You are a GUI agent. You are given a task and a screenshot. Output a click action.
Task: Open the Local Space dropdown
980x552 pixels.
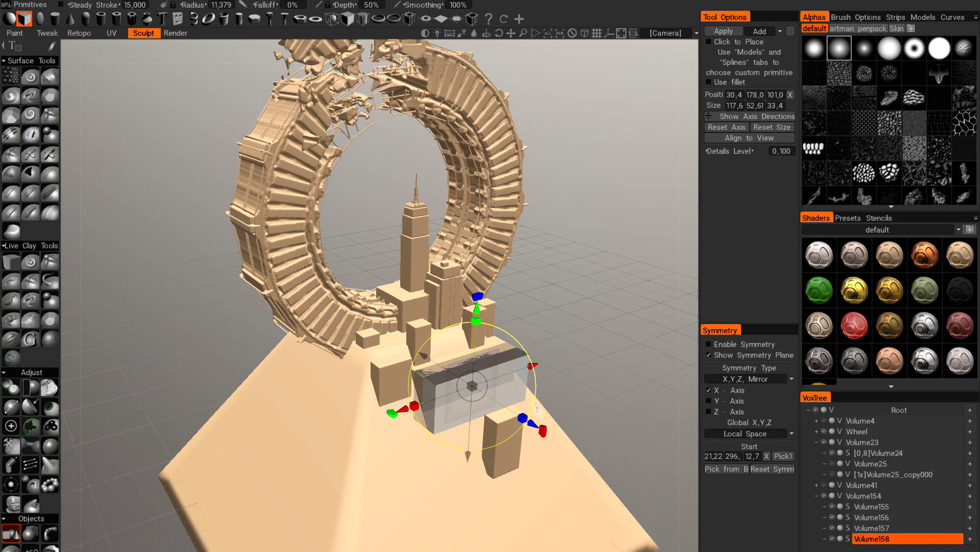coord(749,434)
